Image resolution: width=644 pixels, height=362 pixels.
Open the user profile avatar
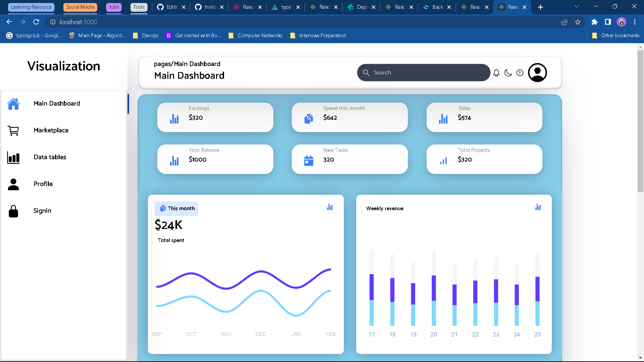point(537,73)
